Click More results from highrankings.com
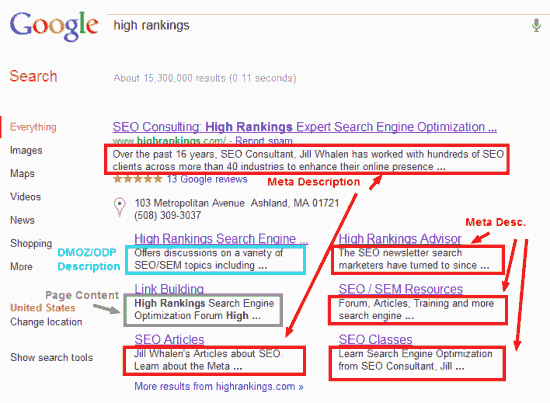Image resolution: width=550 pixels, height=403 pixels. point(219,386)
